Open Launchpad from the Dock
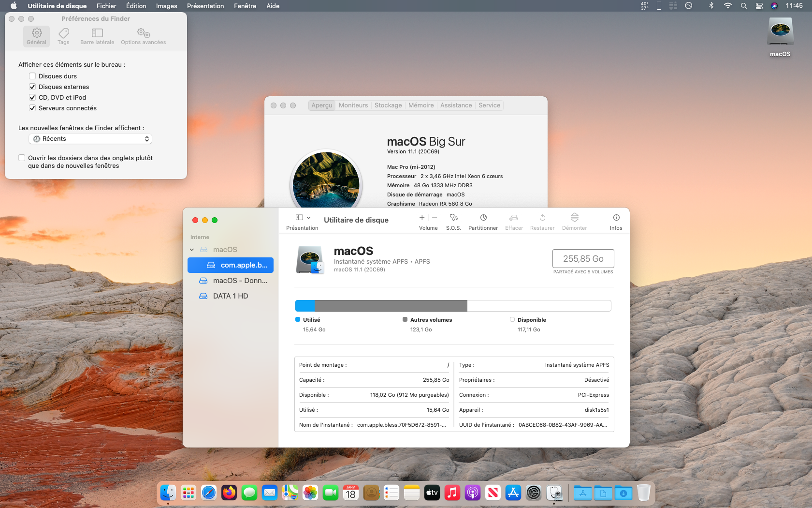812x508 pixels. click(x=188, y=493)
